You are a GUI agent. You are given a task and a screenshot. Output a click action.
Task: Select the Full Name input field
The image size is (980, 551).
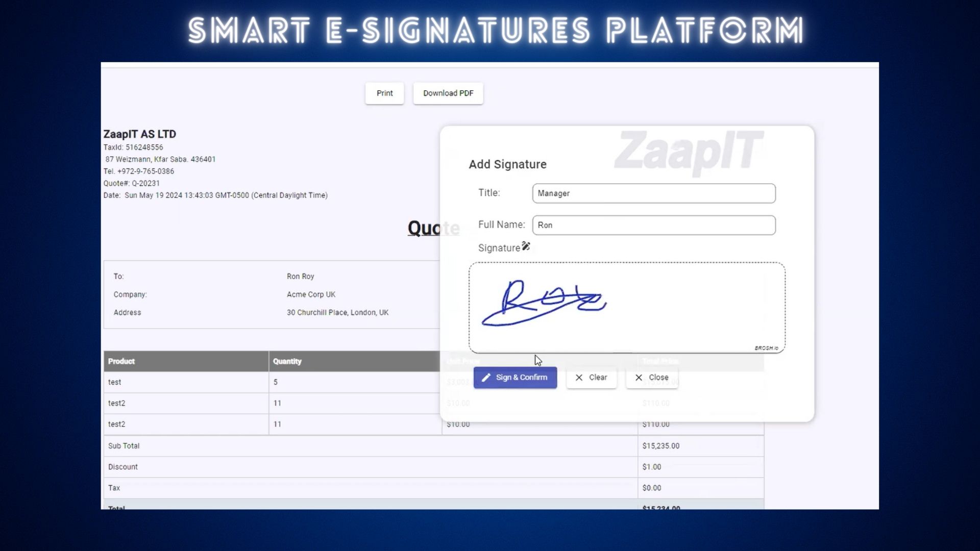point(653,224)
